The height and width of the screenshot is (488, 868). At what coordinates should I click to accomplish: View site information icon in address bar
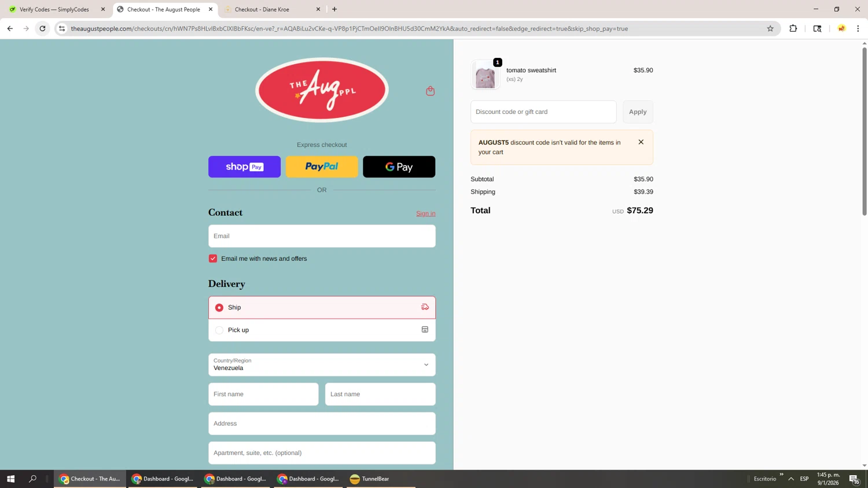click(x=62, y=28)
